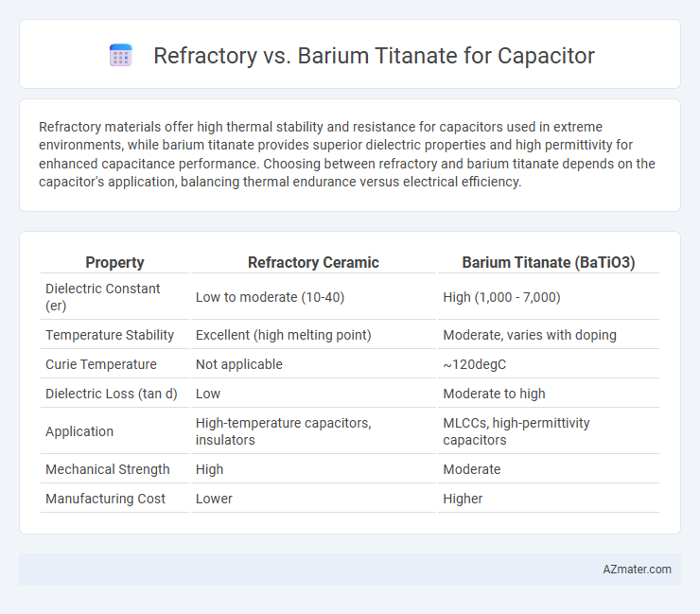Click the 'High-temperature capacitors, insulators' cell
The width and height of the screenshot is (700, 614).
(313, 431)
